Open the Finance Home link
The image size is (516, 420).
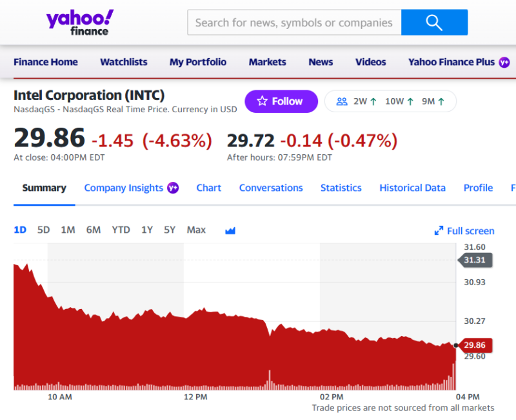[x=46, y=62]
